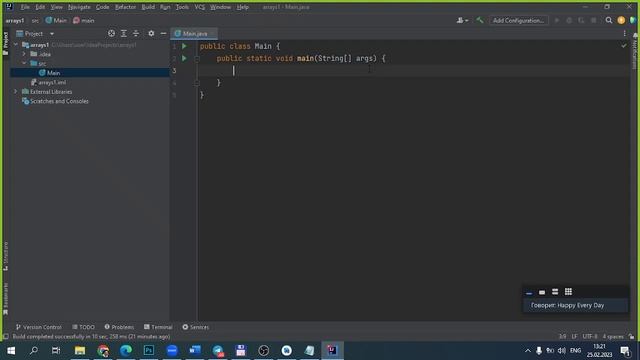
Task: Click the run gutter arrow beside main method
Action: [x=184, y=58]
